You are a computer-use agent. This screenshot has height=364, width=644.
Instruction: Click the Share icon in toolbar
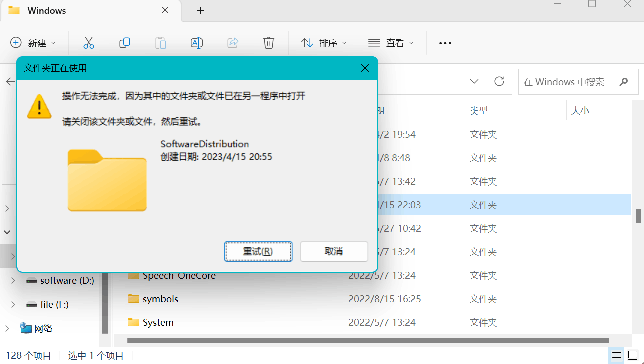(233, 43)
